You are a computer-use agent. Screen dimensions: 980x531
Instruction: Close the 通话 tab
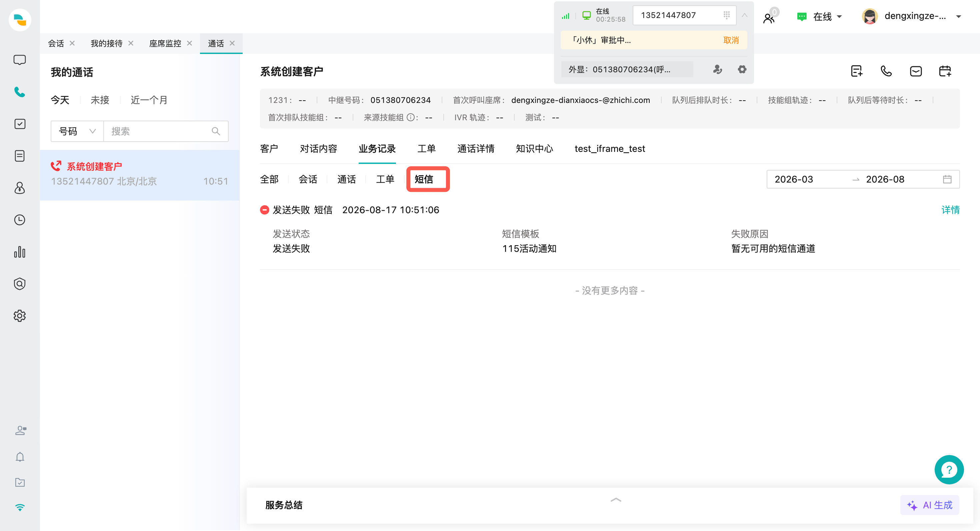click(x=232, y=43)
